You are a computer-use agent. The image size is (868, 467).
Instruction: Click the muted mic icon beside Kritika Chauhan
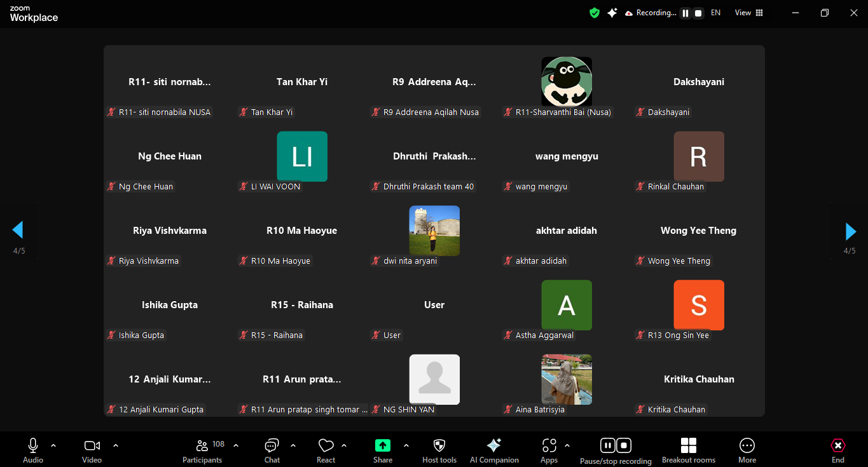click(x=640, y=409)
